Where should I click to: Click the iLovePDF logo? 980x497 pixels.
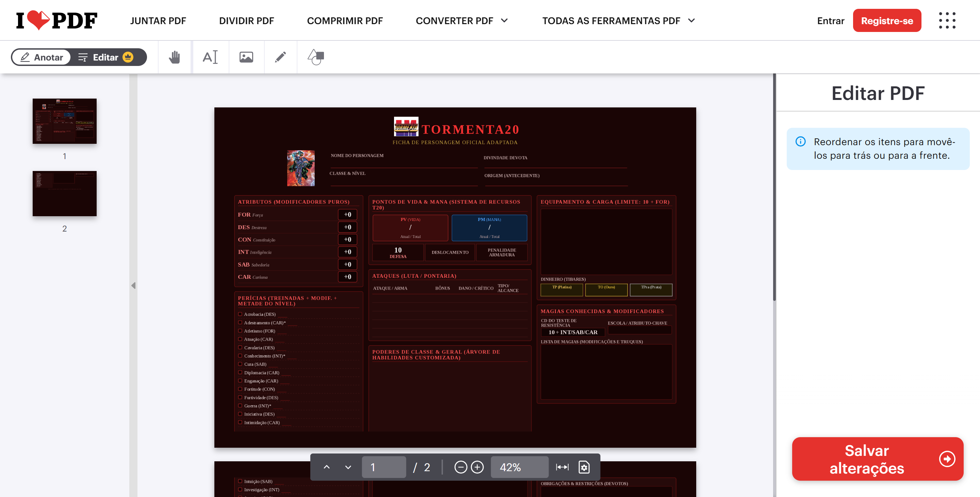[x=56, y=20]
